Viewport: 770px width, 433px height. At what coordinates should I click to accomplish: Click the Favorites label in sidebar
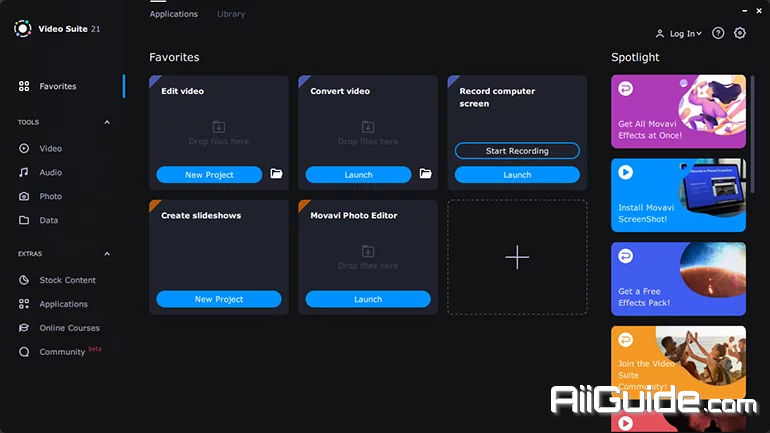tap(58, 86)
